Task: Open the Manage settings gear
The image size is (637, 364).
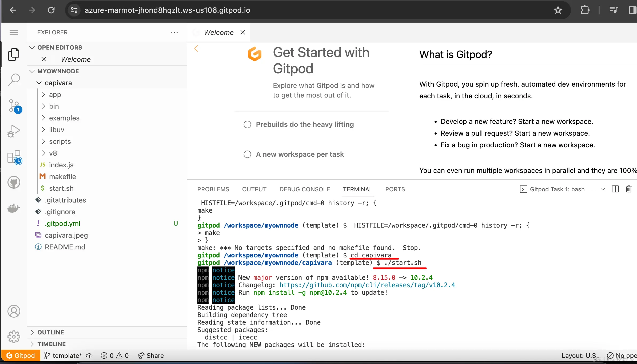Action: coord(14,337)
